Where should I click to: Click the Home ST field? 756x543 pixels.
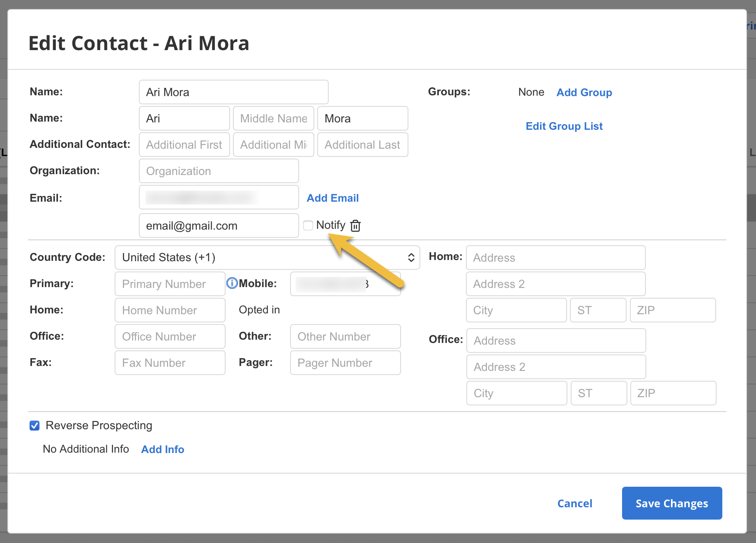coord(598,310)
